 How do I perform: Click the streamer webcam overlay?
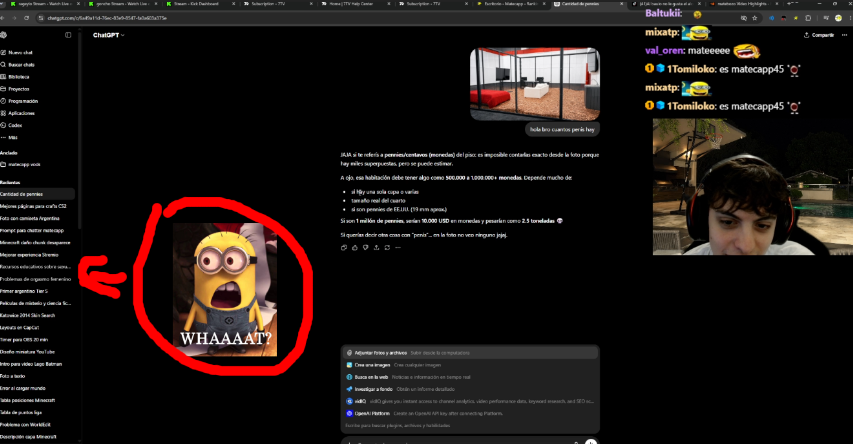753,187
